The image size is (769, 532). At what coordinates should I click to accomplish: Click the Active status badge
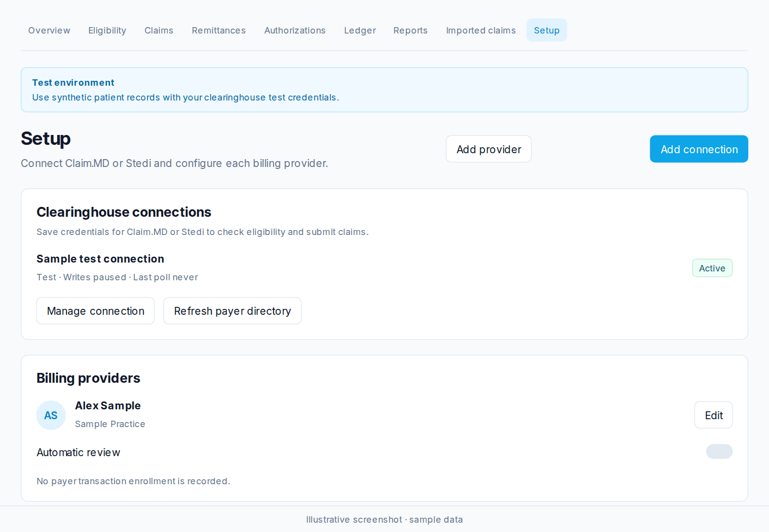[712, 268]
